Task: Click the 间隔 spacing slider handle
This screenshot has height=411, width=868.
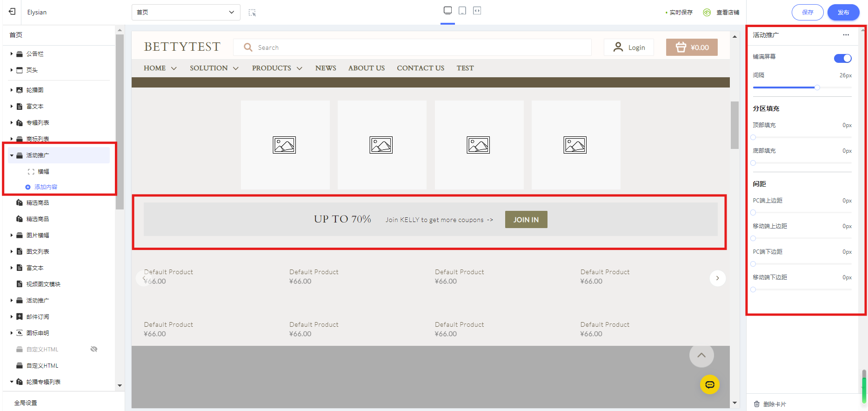Action: click(x=817, y=88)
